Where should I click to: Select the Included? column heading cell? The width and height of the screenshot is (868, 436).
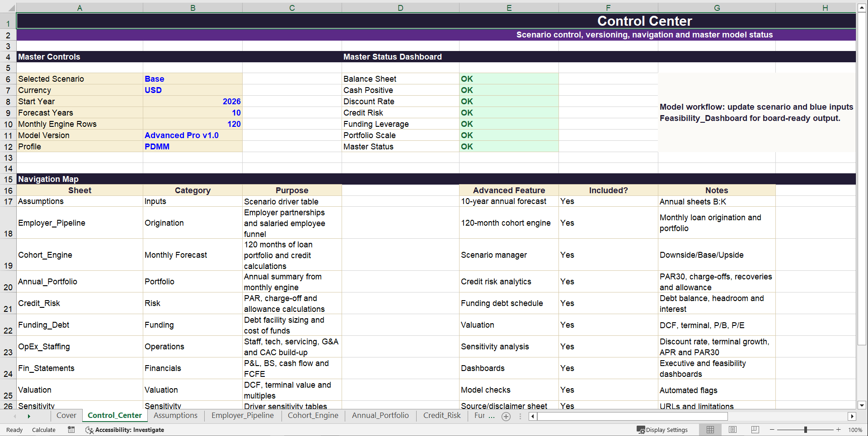click(609, 190)
